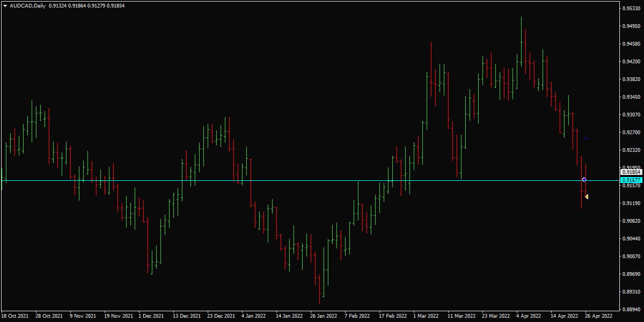644x322 pixels.
Task: Click the 0.91854 current price label
Action: [631, 172]
